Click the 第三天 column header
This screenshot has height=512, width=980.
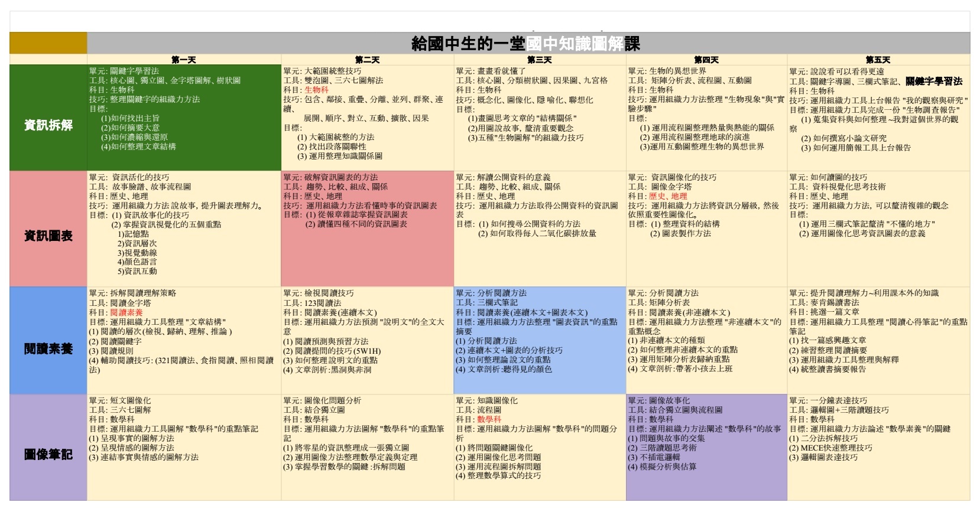pos(539,60)
